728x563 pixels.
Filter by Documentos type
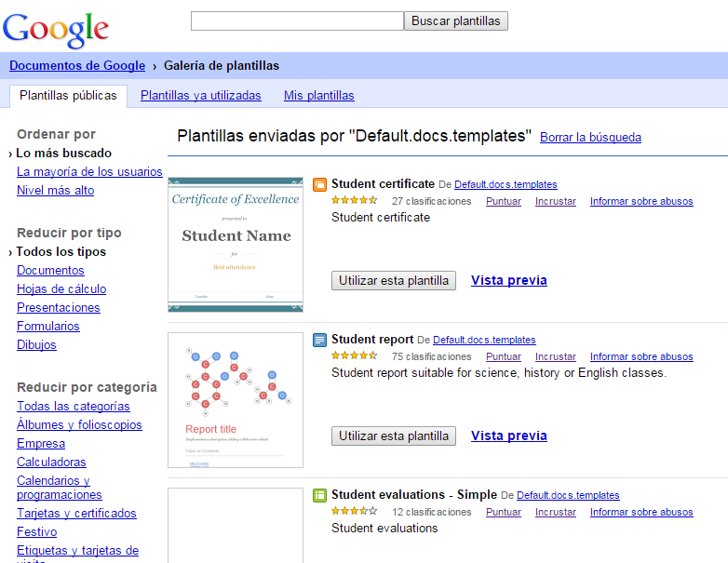(50, 270)
